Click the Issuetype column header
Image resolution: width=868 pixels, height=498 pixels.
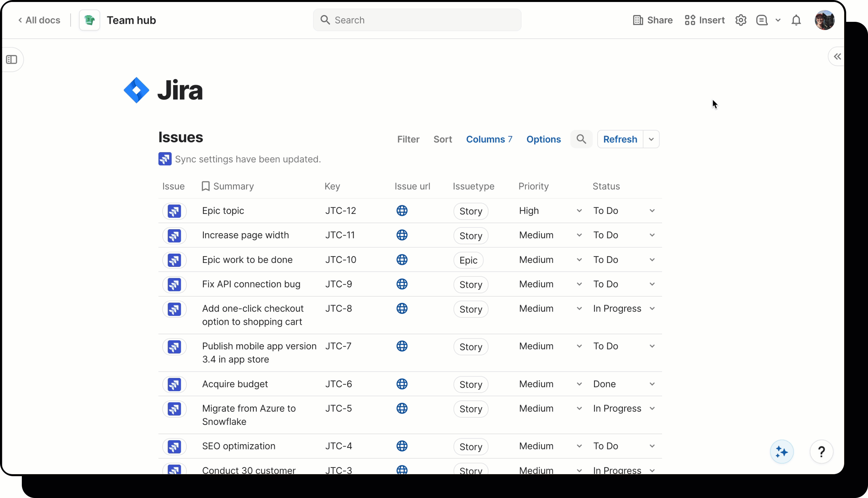[473, 186]
